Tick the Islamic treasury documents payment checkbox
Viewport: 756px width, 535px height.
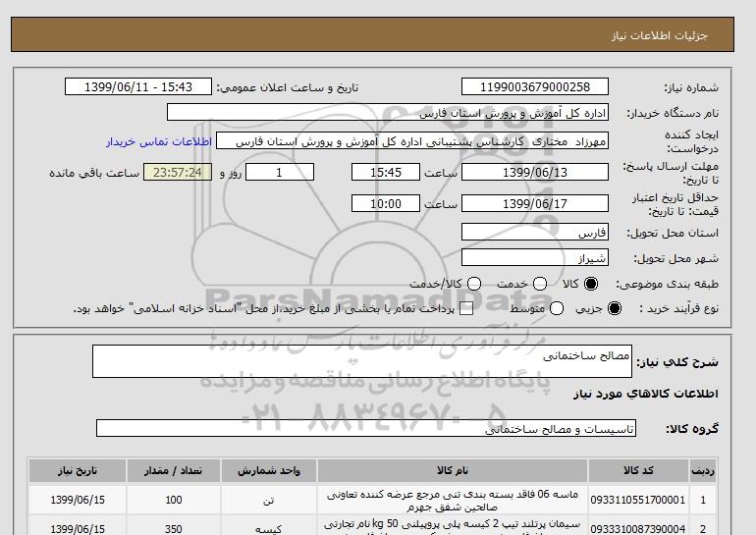(466, 308)
